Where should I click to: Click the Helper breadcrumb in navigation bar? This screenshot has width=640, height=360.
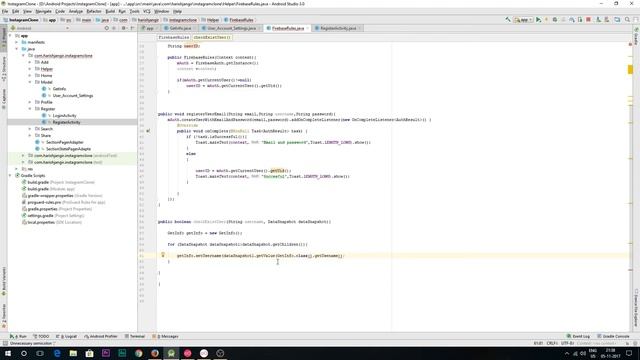point(211,20)
